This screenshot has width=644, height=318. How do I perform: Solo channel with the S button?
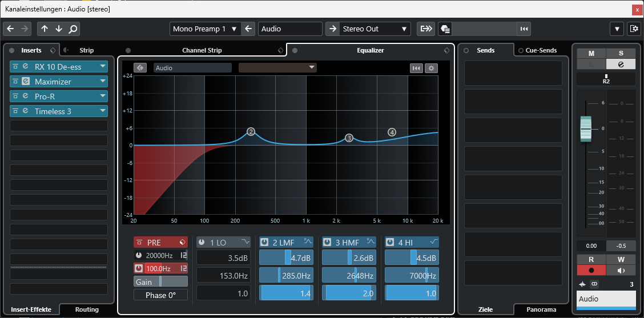pyautogui.click(x=621, y=53)
